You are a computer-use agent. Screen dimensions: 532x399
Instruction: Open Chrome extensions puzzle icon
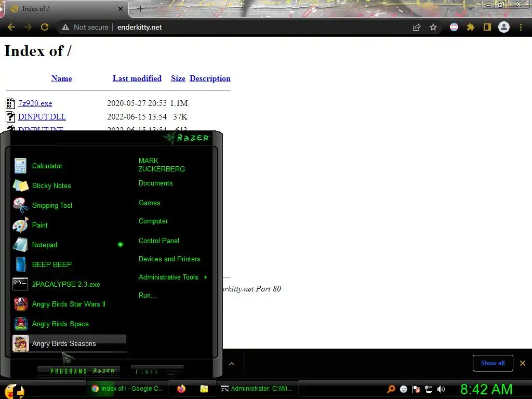(471, 27)
